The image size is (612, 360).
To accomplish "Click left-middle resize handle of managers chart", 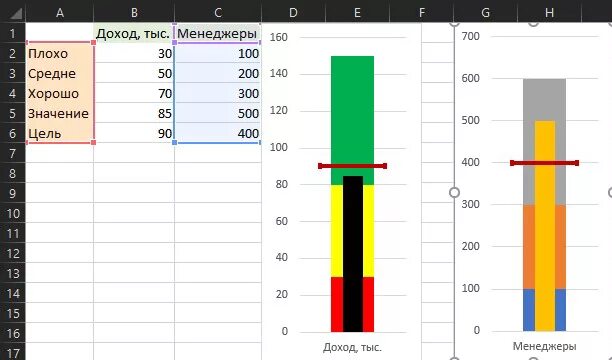I will point(454,192).
